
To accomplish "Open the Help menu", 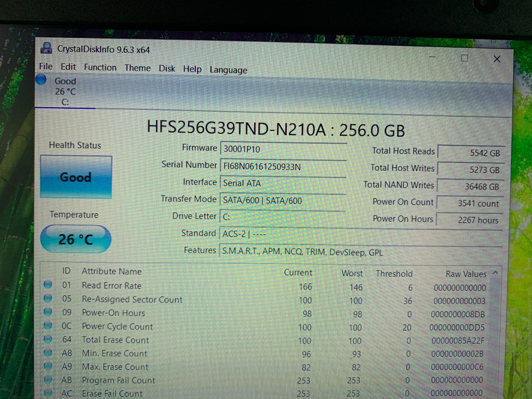I will pos(193,69).
